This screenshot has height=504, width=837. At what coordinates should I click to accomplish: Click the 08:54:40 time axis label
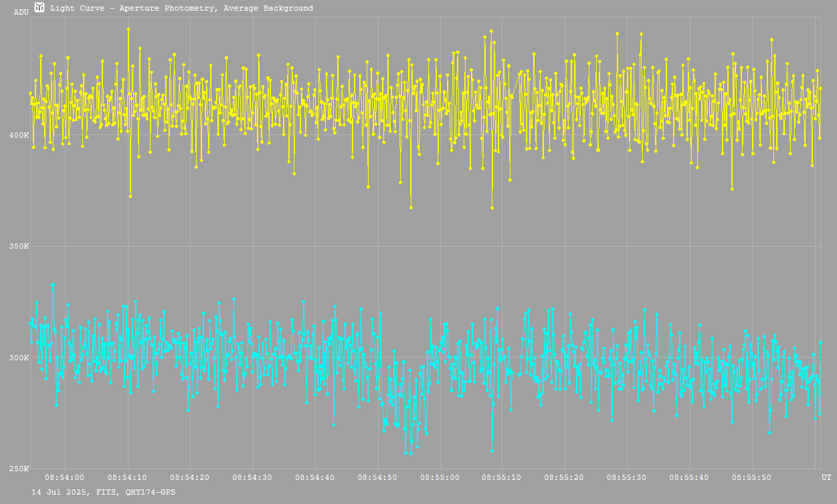(x=314, y=477)
